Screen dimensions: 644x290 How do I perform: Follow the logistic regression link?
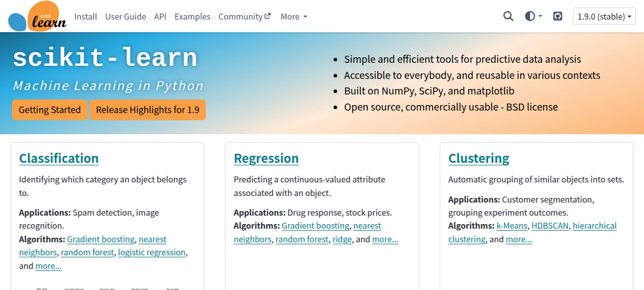pos(152,252)
